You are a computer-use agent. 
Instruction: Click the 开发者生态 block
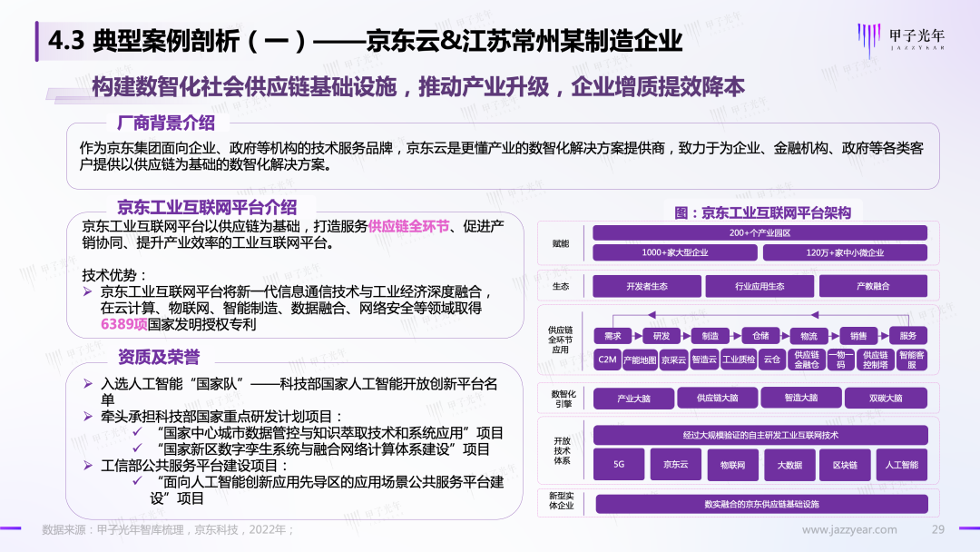646,286
